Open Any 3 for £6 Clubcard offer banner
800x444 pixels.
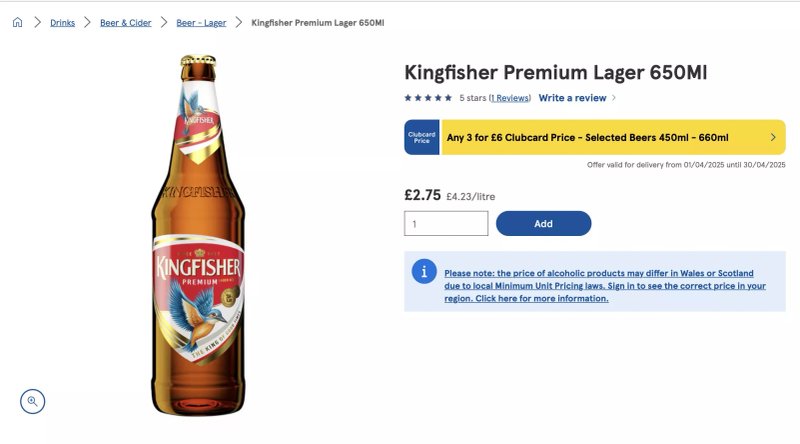pos(595,137)
